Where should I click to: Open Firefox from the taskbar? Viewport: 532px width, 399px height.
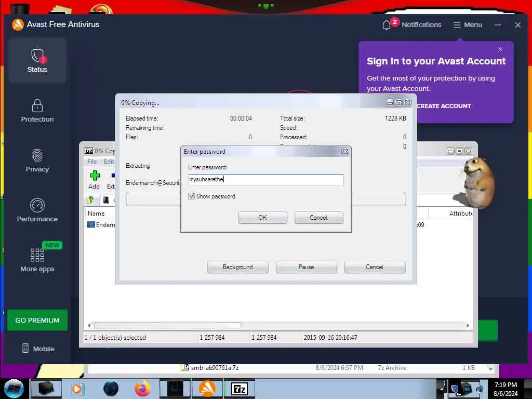point(143,389)
